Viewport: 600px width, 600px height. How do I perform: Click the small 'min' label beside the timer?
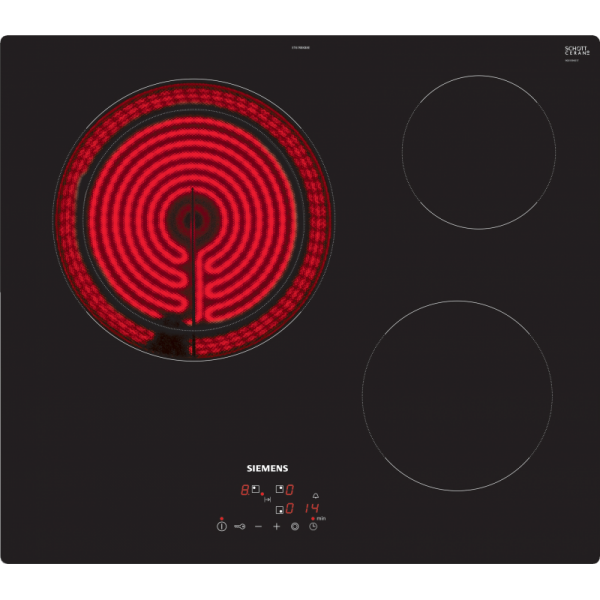[x=321, y=518]
